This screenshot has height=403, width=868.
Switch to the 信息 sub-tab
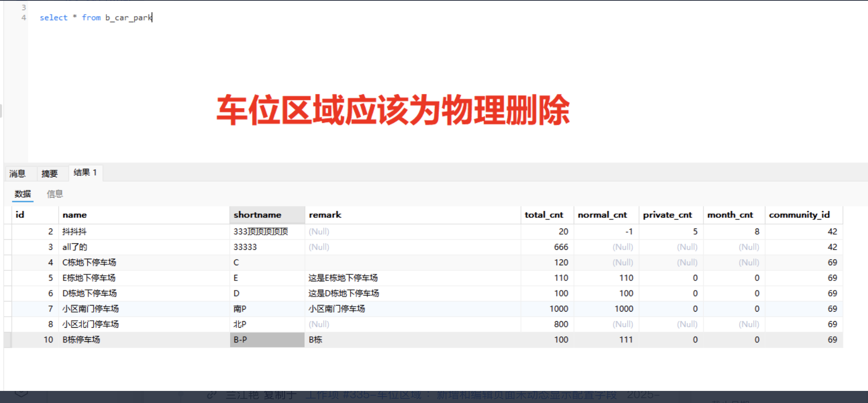coord(55,194)
